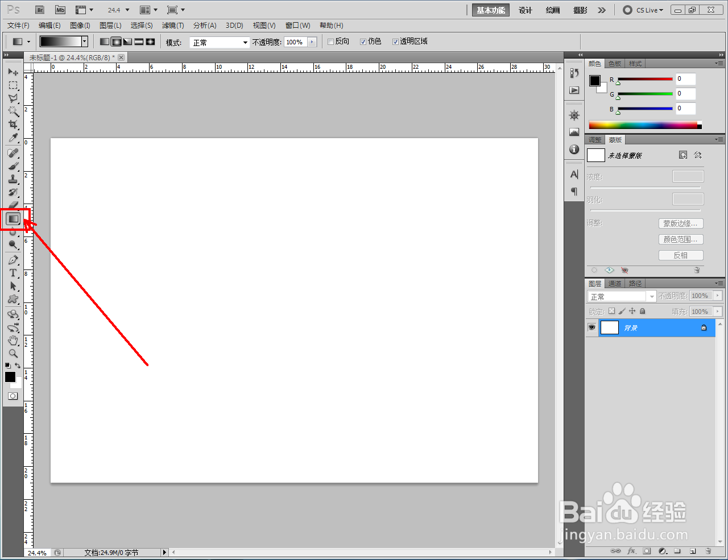
Task: Add a vector mask in Masks panel
Action: pyautogui.click(x=698, y=155)
